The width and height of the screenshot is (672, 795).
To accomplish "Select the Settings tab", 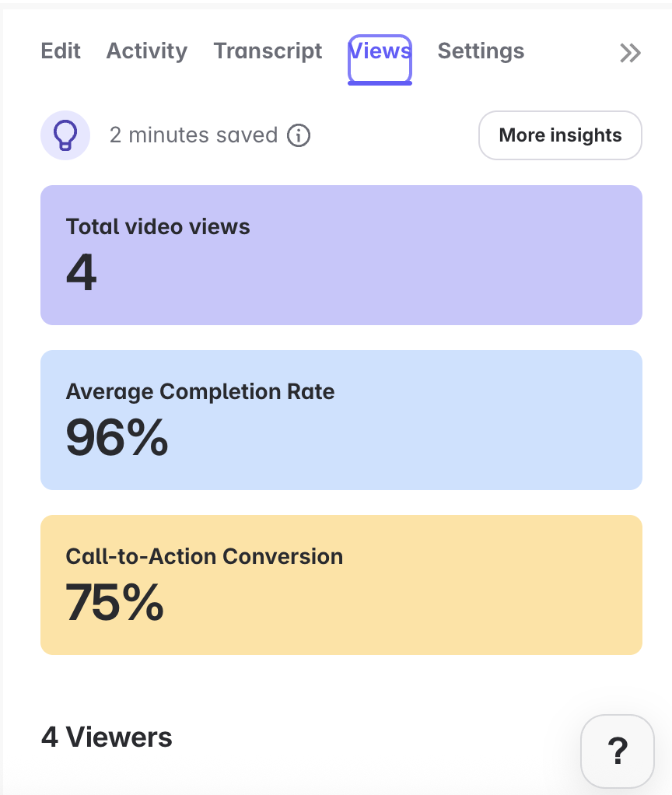I will 480,51.
